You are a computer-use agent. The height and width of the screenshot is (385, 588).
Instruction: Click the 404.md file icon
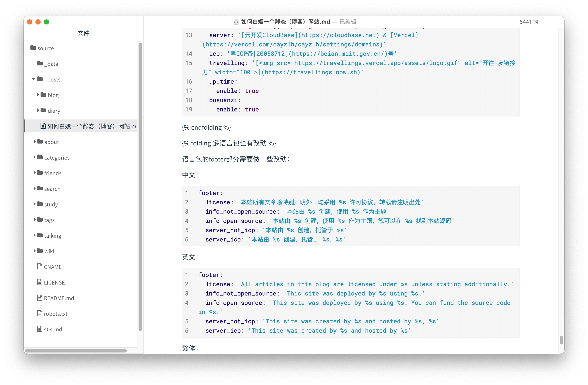point(39,329)
